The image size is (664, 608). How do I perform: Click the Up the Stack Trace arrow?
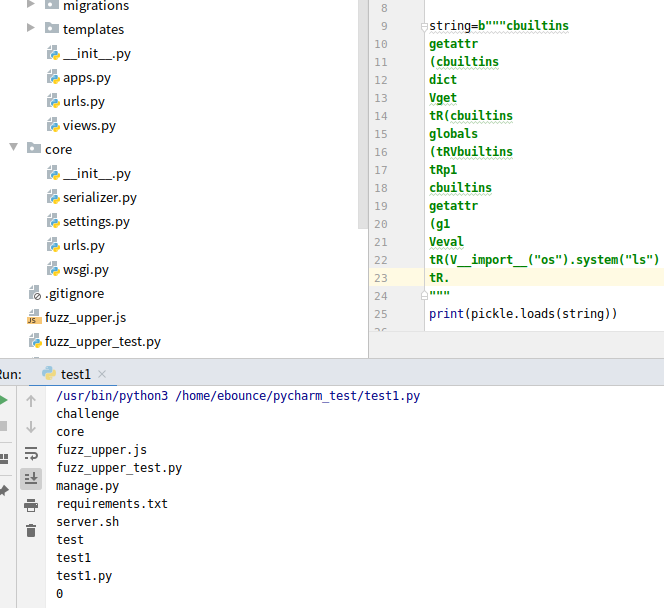click(31, 401)
